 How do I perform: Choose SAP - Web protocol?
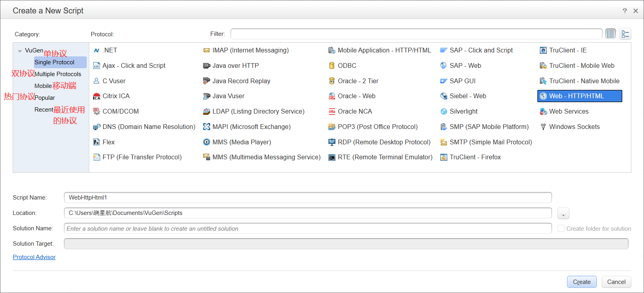461,66
